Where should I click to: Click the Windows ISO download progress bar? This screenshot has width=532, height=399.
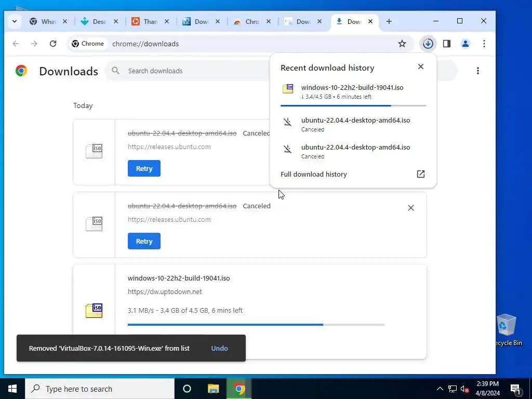[x=256, y=325]
